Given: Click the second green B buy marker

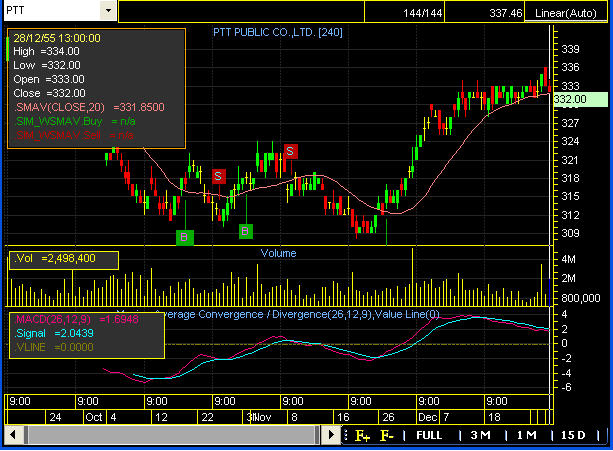Looking at the screenshot, I should tap(246, 231).
